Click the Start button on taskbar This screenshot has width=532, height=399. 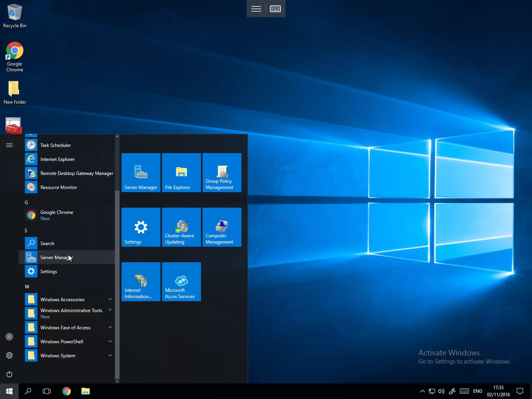coord(9,391)
